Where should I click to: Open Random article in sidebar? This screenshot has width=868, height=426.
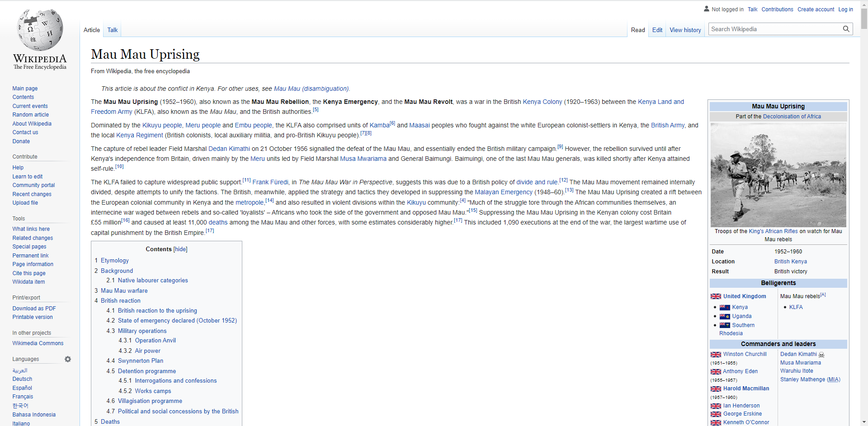tap(31, 115)
